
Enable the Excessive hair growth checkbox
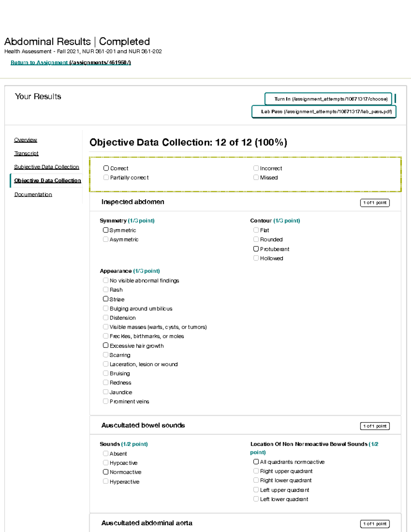click(x=105, y=345)
